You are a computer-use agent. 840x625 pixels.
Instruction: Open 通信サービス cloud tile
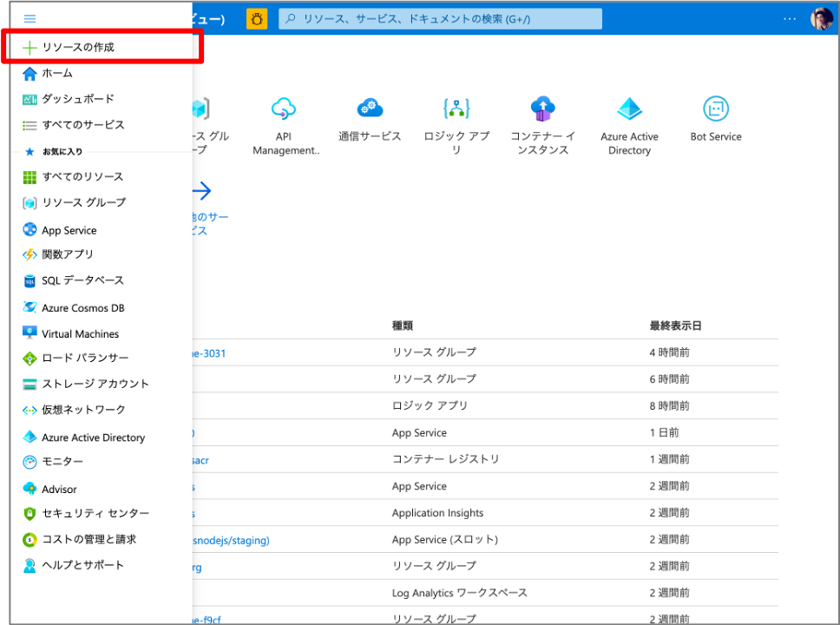point(370,120)
